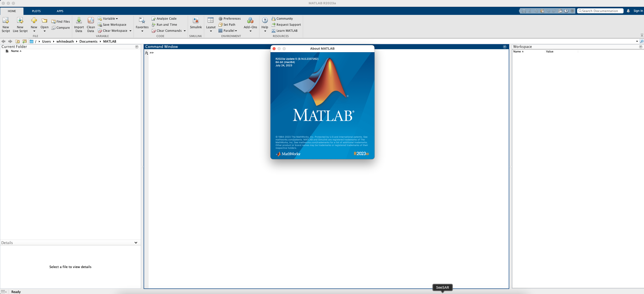Create a New Script
The height and width of the screenshot is (294, 644).
[6, 24]
